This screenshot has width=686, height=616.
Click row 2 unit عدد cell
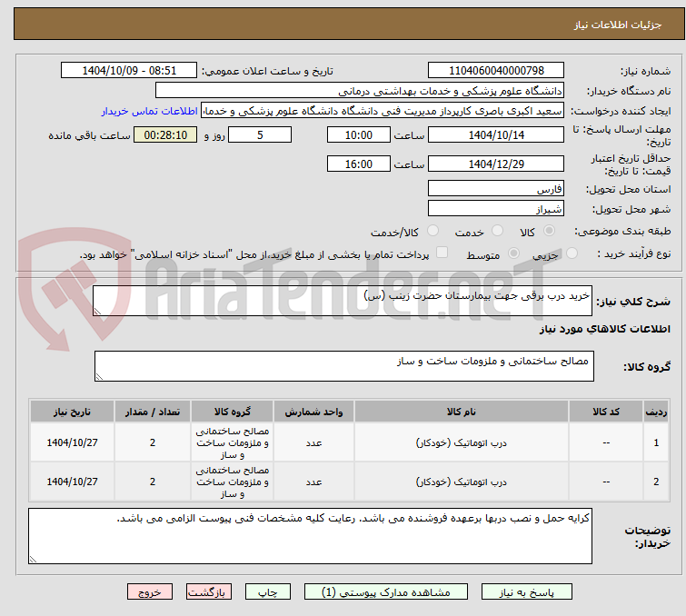(x=313, y=482)
